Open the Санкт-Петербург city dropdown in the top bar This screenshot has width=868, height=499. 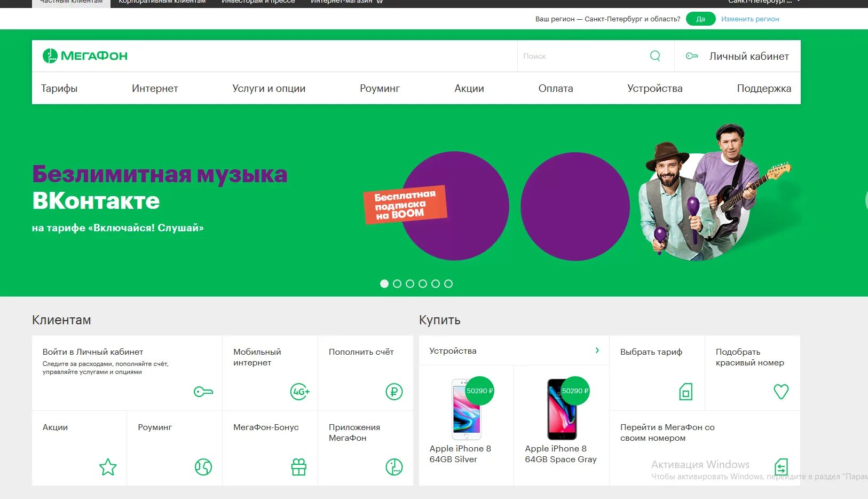coord(764,2)
